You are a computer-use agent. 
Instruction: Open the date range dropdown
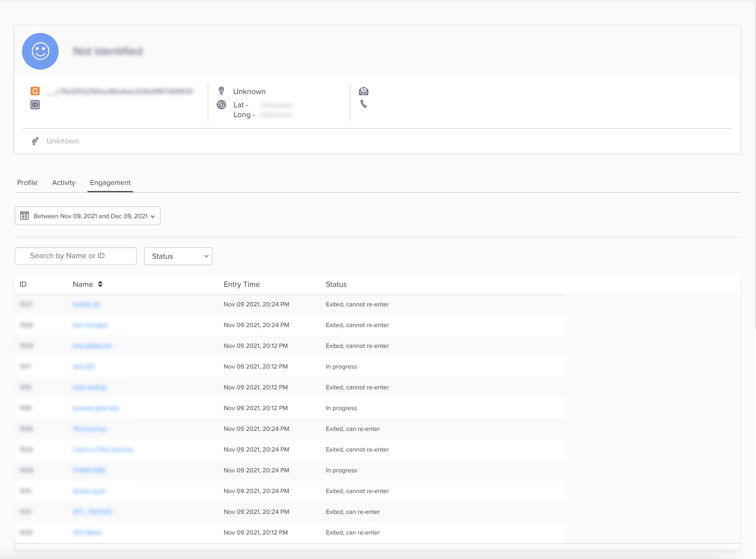pos(88,216)
